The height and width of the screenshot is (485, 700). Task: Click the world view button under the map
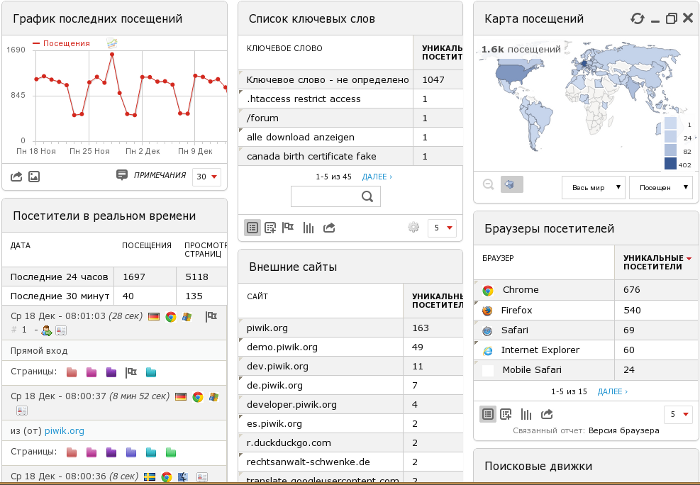tap(512, 184)
